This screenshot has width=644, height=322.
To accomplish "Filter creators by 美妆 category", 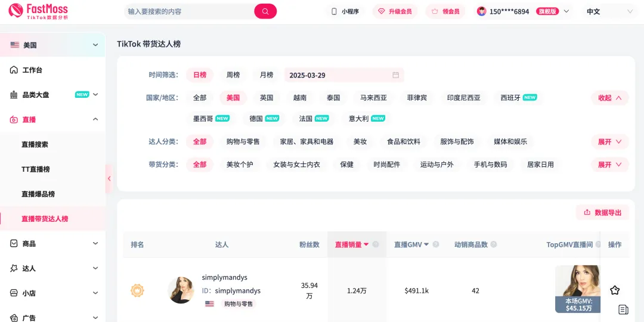I will coord(360,142).
